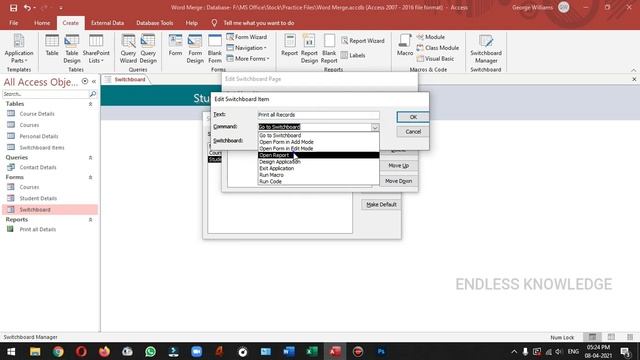This screenshot has height=360, width=640.
Task: Click the Make Default button
Action: click(381, 204)
